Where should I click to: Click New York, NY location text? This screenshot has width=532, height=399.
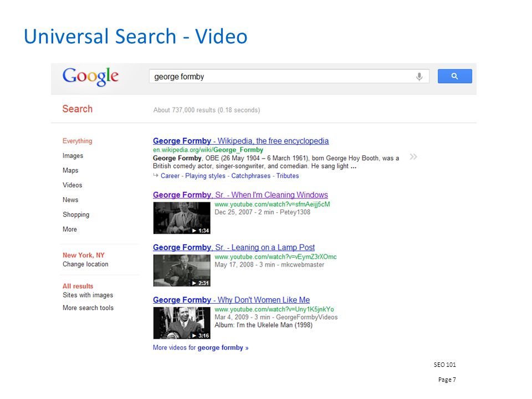coord(84,255)
